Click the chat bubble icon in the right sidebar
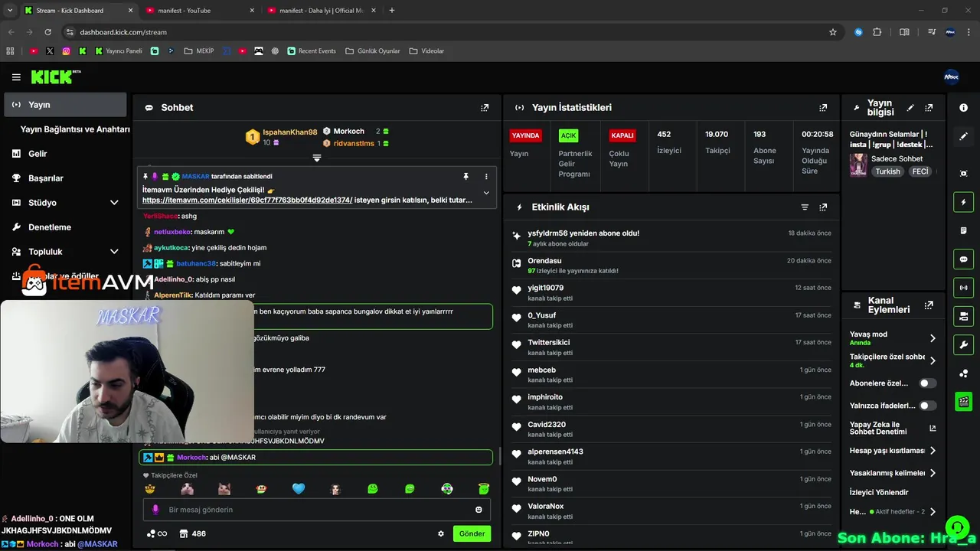The image size is (980, 551). (963, 259)
